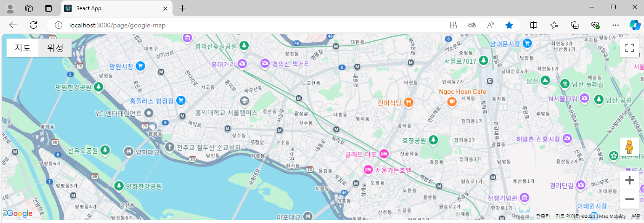This screenshot has width=644, height=223.
Task: Open browser workspaces
Action: click(29, 8)
